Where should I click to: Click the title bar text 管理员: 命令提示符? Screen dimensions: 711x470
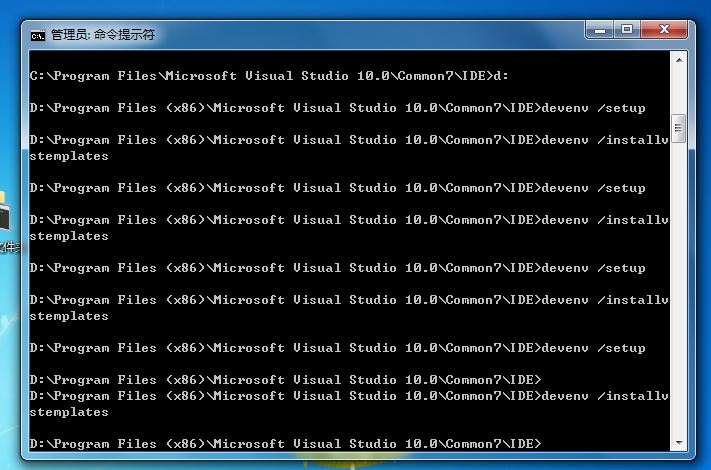(x=103, y=35)
